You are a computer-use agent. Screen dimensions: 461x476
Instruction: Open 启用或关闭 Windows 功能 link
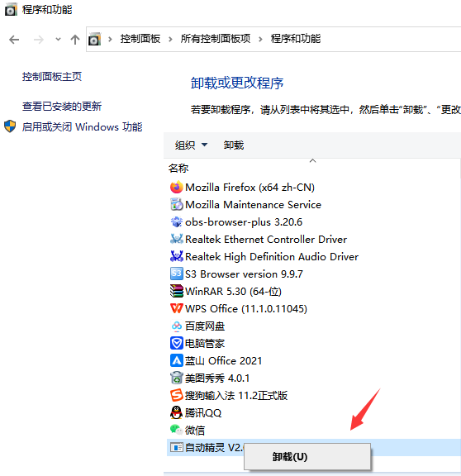[82, 127]
